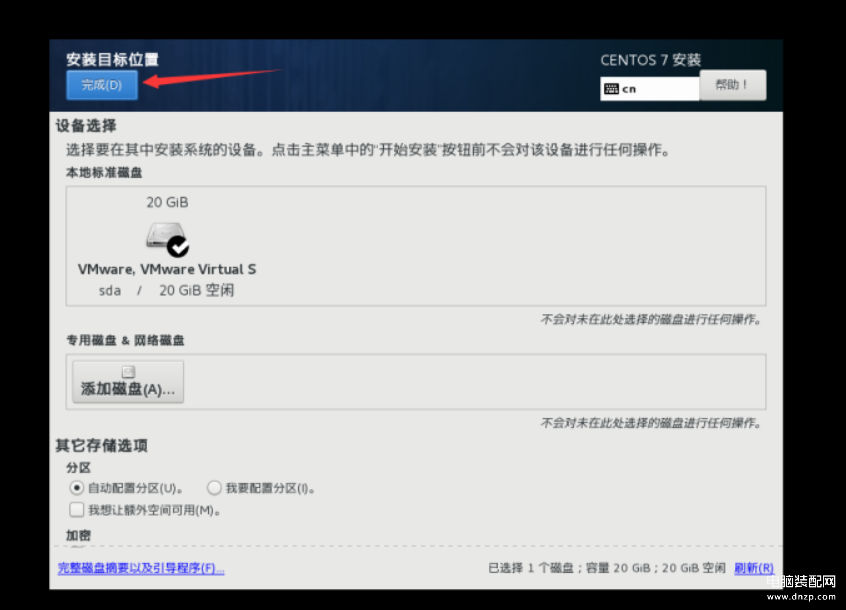Select the 我要配置分区(I) radio button
Viewport: 846px width, 610px height.
click(x=214, y=488)
